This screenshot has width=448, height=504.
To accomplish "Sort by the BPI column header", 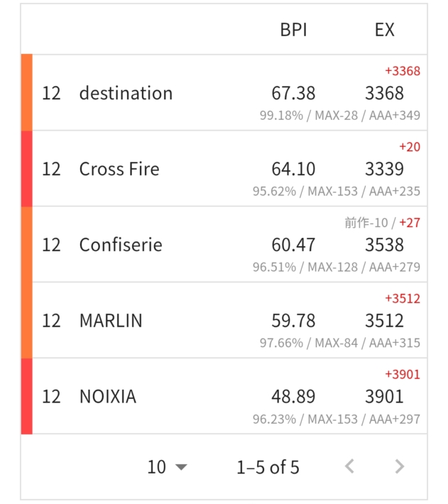I will click(293, 30).
